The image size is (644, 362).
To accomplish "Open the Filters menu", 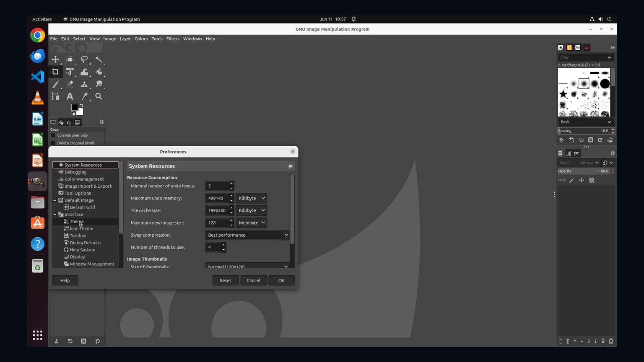I will (x=173, y=39).
